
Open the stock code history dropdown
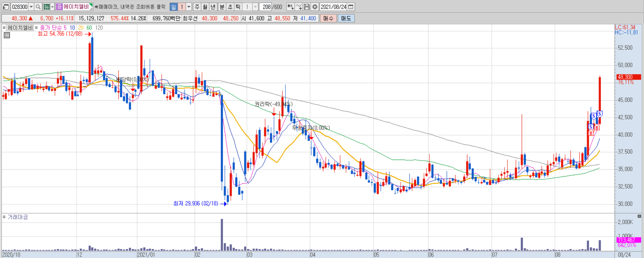[x=31, y=7]
